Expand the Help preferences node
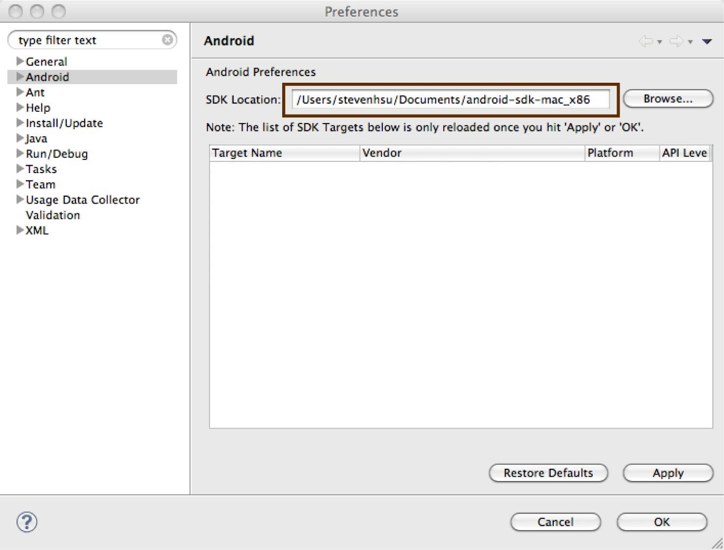 (20, 107)
